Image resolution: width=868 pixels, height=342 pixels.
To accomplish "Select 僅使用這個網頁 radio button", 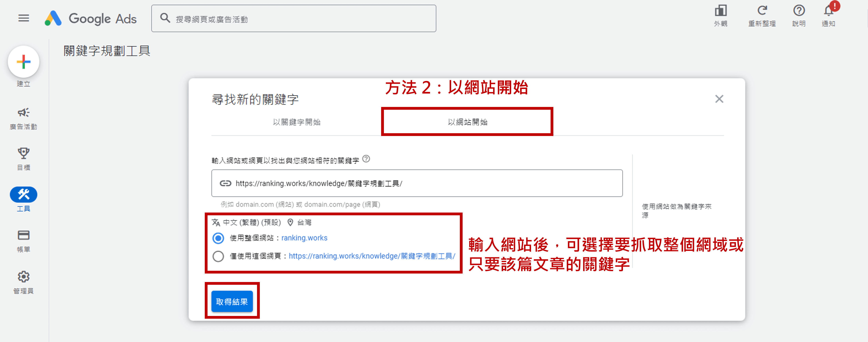I will [x=218, y=256].
